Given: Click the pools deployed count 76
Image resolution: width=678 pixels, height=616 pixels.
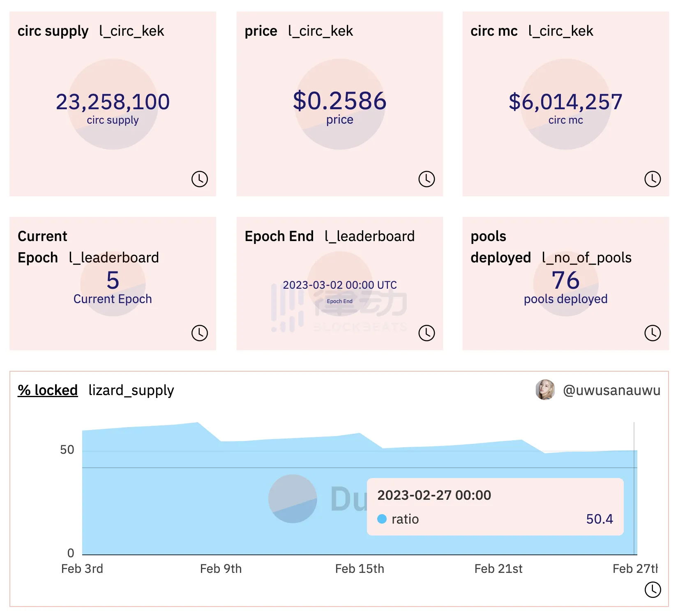Looking at the screenshot, I should point(565,280).
